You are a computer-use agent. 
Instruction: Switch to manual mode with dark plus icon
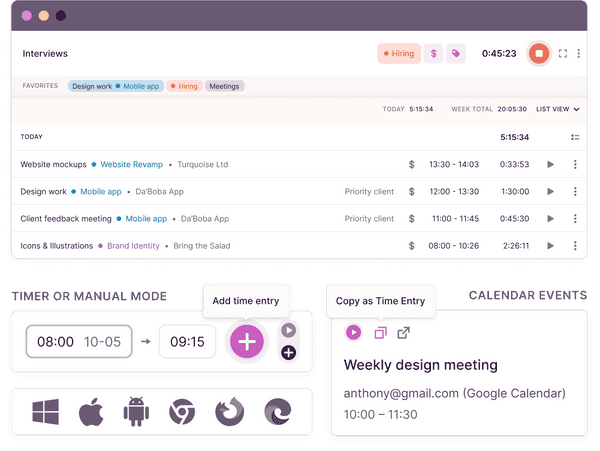289,353
